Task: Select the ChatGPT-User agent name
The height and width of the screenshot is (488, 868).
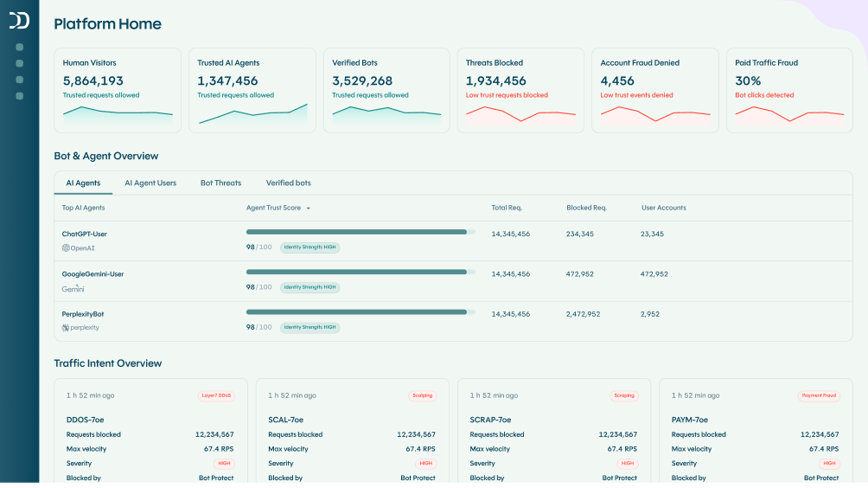Action: coord(84,234)
